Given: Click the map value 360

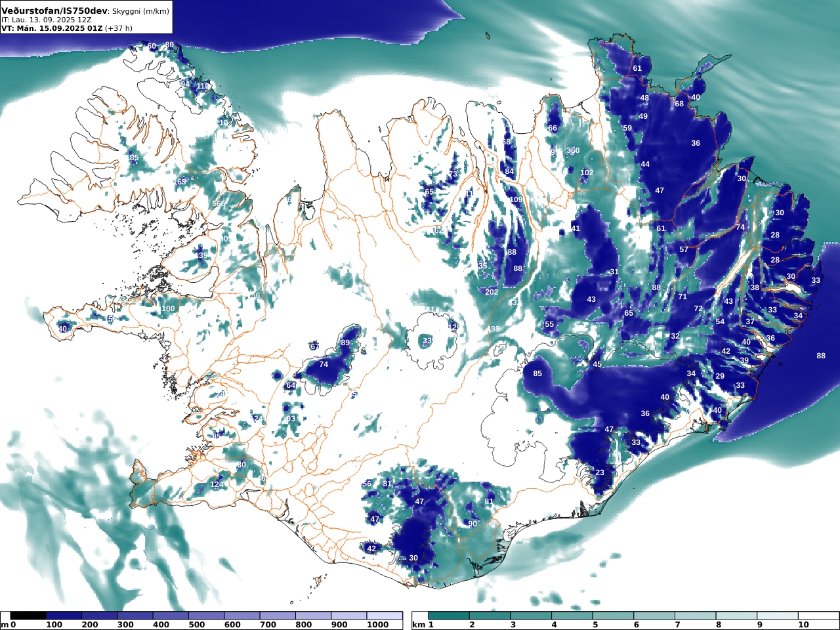Looking at the screenshot, I should tap(574, 150).
